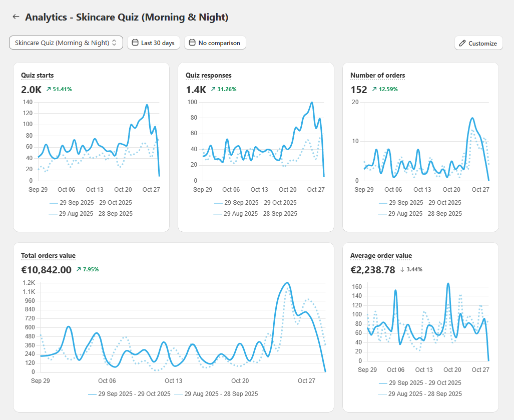Click the Quiz responses card title

point(208,76)
